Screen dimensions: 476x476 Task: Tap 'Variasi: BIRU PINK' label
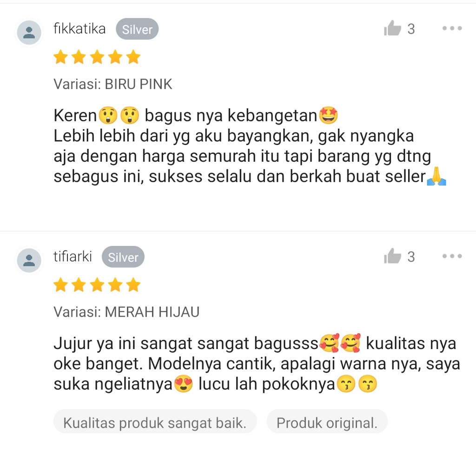pos(113,84)
